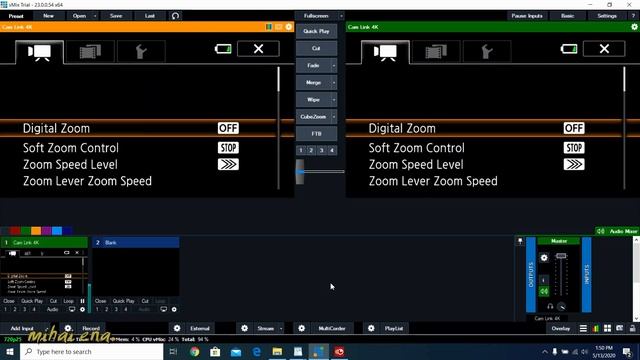Image resolution: width=640 pixels, height=360 pixels.
Task: Open Master audio settings gear
Action: tap(544, 258)
